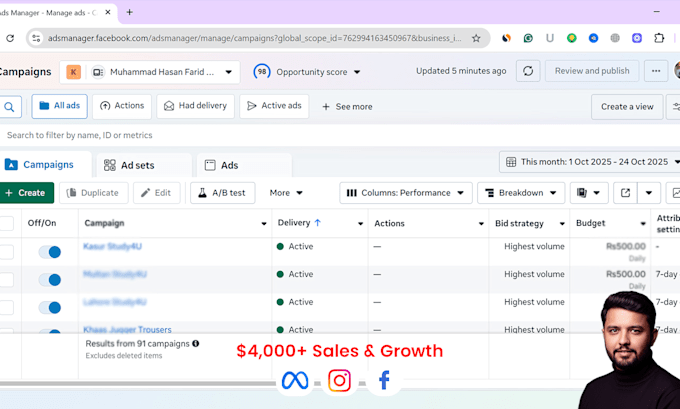Click Create a view button
Screen dimensions: 680x409
point(627,107)
